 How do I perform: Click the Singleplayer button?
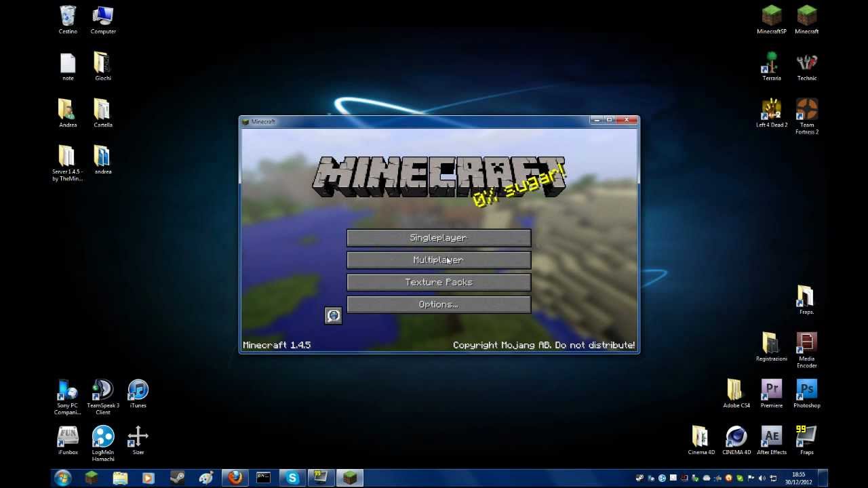point(439,238)
